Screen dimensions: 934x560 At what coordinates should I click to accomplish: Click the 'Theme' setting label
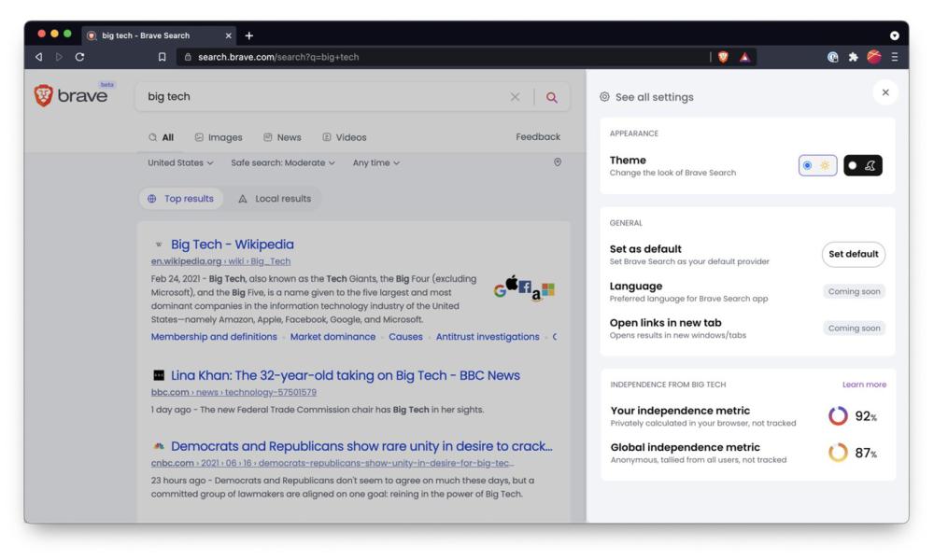628,161
